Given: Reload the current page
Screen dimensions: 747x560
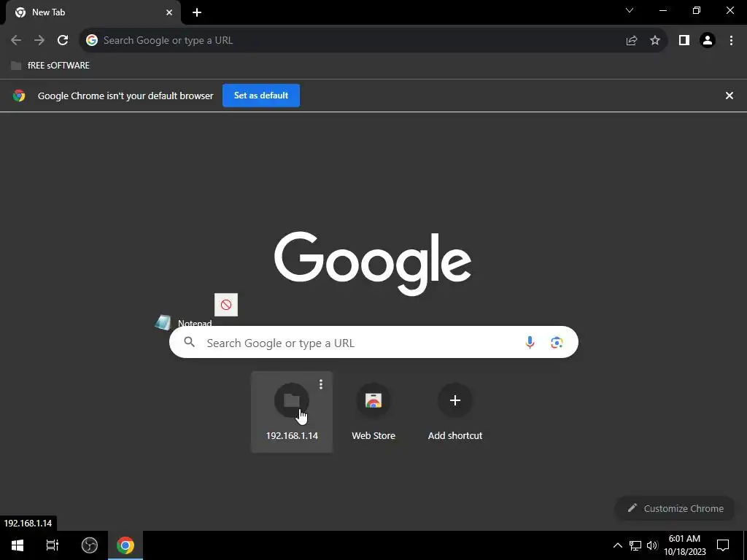Looking at the screenshot, I should click(63, 41).
